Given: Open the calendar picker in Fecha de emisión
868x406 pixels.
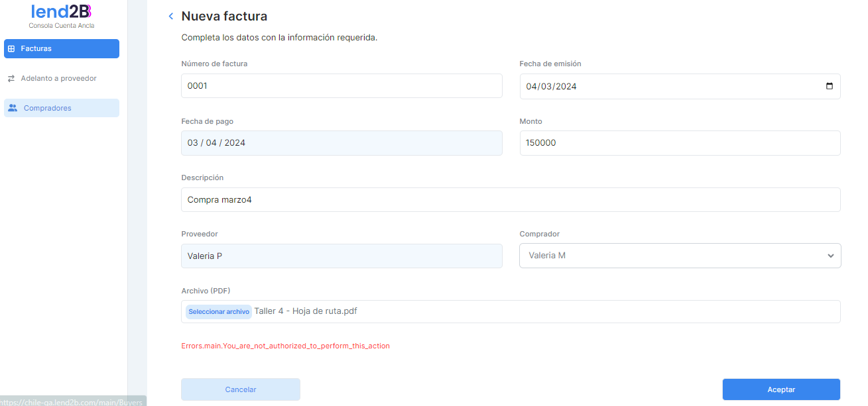Looking at the screenshot, I should [829, 86].
